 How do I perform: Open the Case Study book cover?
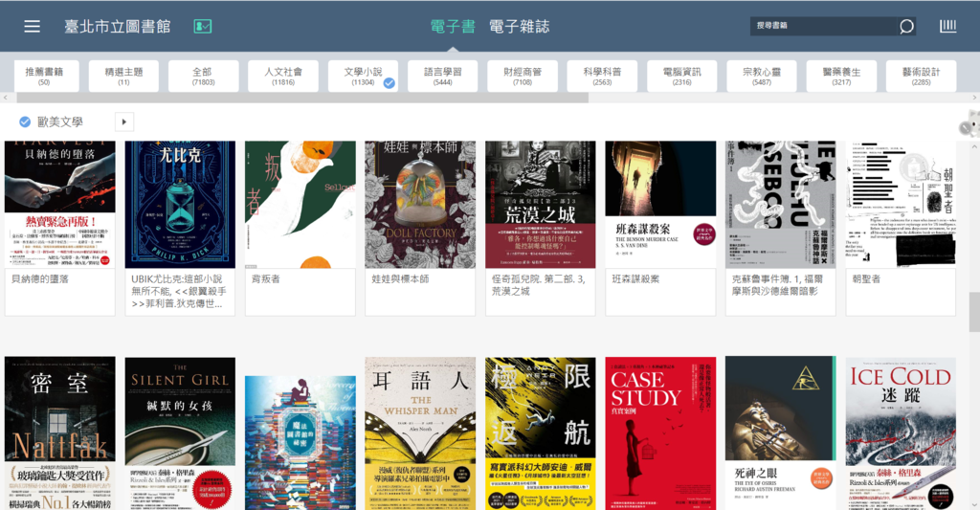660,433
